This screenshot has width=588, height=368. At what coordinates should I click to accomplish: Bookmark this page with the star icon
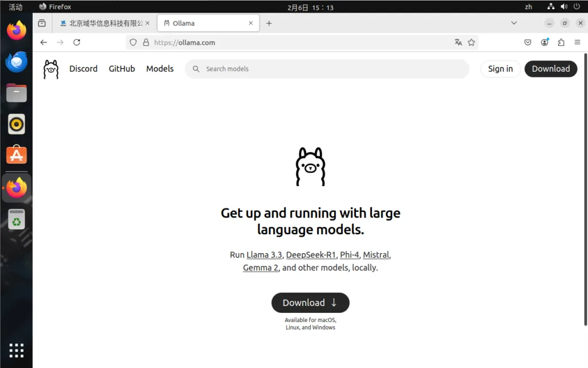[471, 42]
